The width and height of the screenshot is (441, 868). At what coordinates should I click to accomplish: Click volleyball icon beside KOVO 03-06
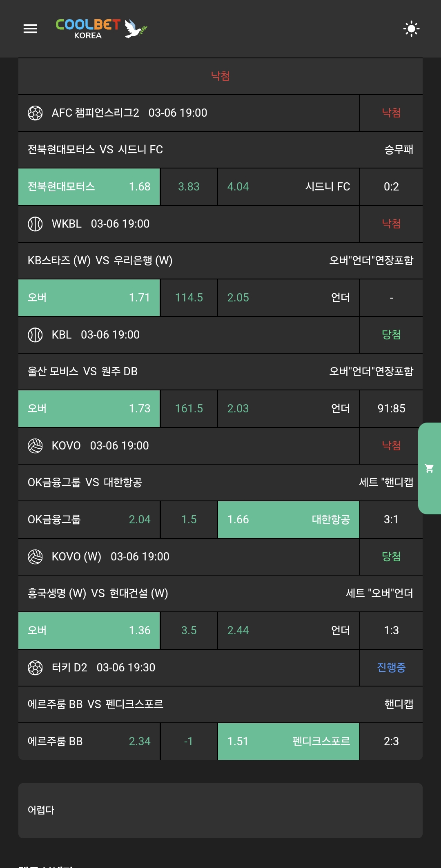click(35, 446)
